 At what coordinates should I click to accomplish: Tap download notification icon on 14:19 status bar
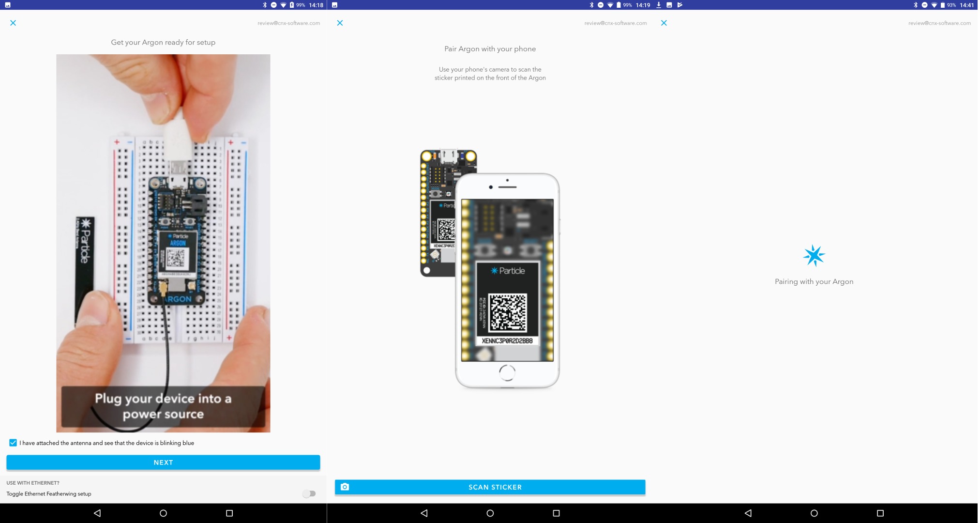pos(659,5)
